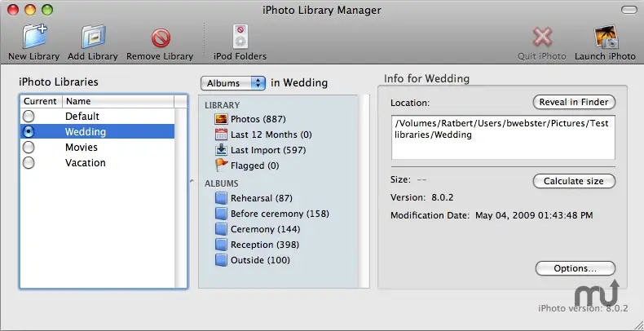Click the Reveal in Finder button

point(574,102)
